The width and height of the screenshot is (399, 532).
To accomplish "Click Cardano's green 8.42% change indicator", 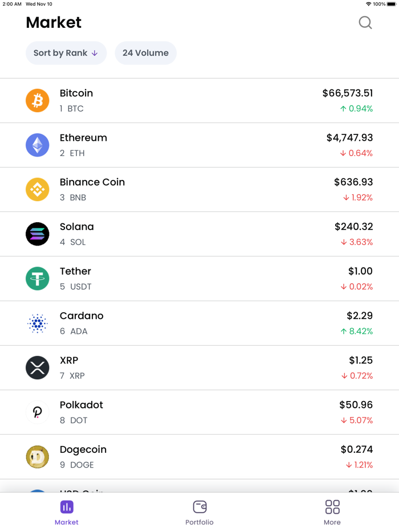I will 359,330.
